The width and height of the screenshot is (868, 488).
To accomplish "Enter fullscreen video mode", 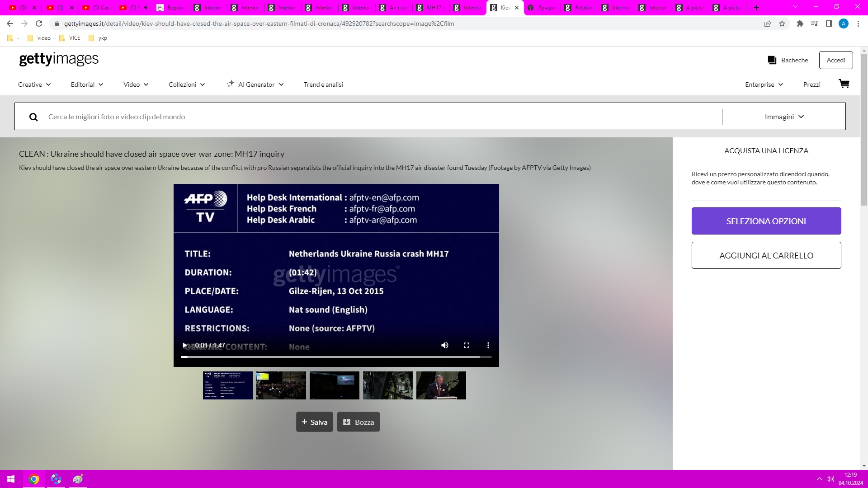I will 467,345.
